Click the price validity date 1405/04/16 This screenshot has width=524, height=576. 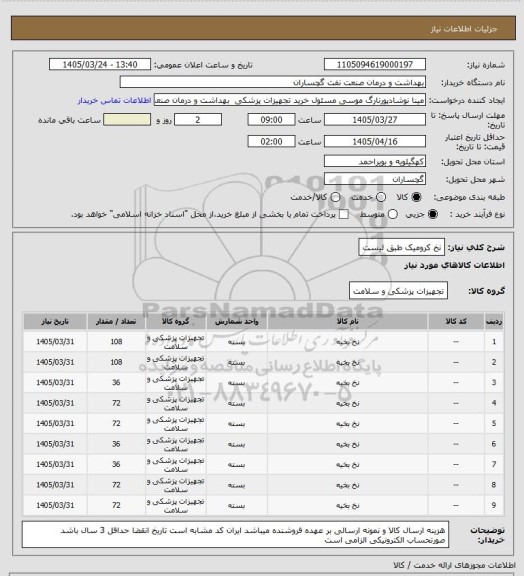375,141
